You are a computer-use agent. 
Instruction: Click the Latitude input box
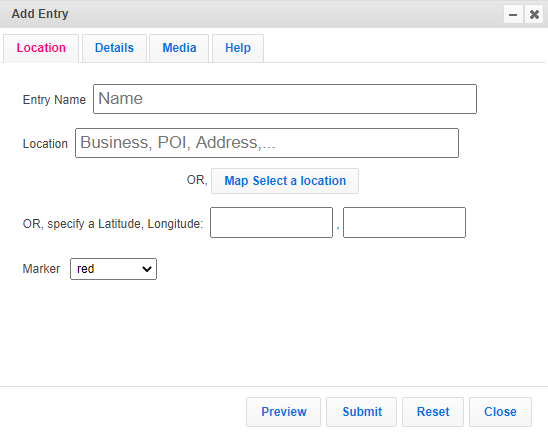pos(272,223)
